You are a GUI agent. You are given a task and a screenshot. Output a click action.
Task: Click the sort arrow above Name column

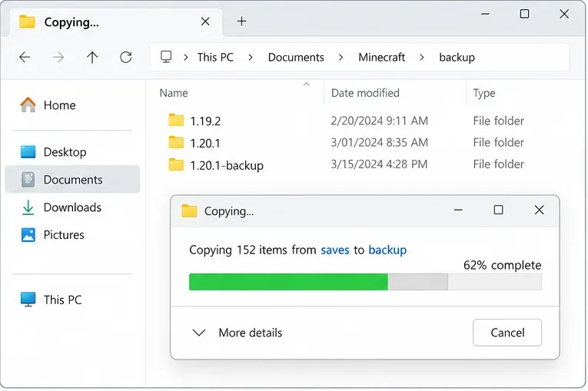307,84
